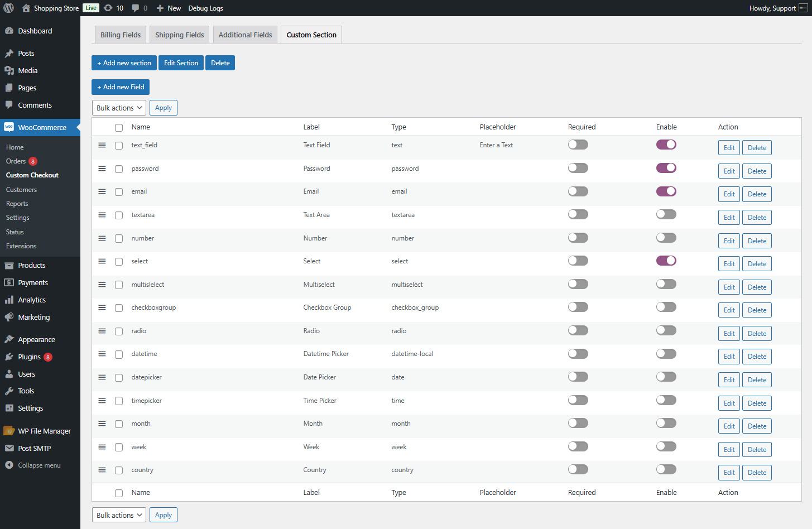Open the Shopping Store home icon
The image size is (812, 529).
(x=26, y=8)
